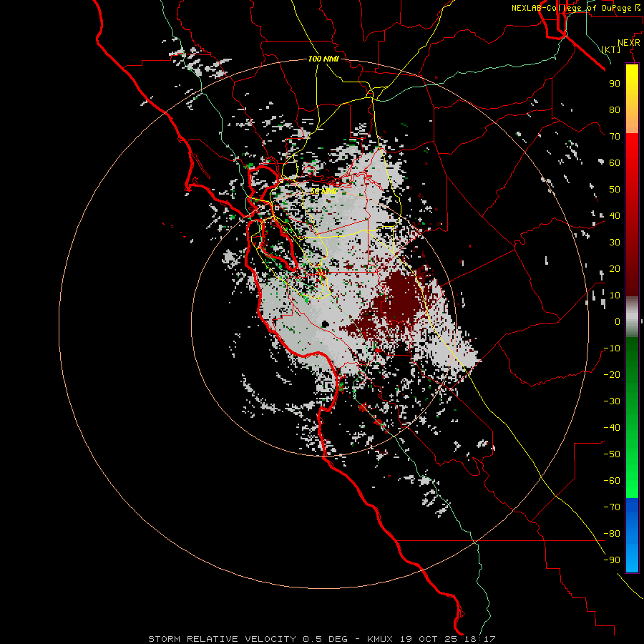Select the 50 NMI range ring label
This screenshot has height=644, width=644.
click(323, 191)
